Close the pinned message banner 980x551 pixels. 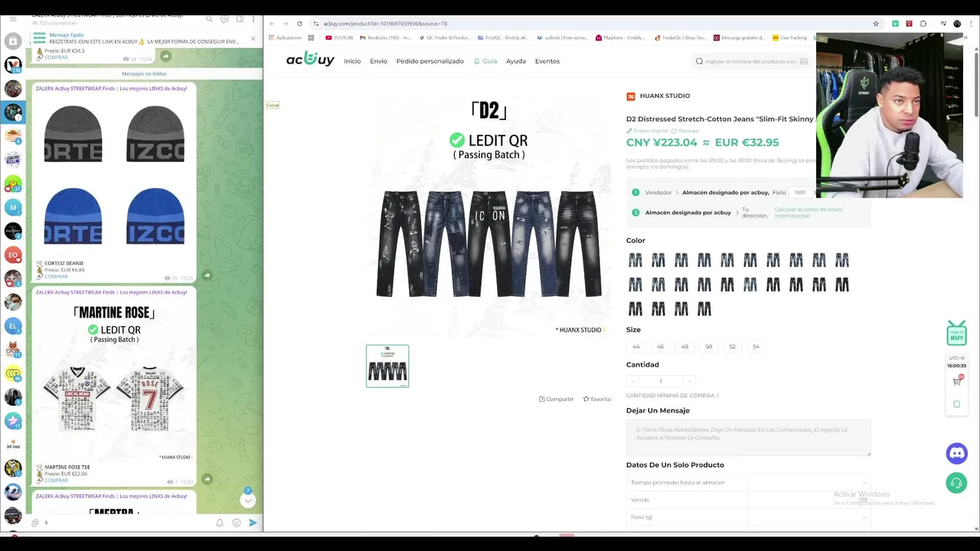[253, 39]
